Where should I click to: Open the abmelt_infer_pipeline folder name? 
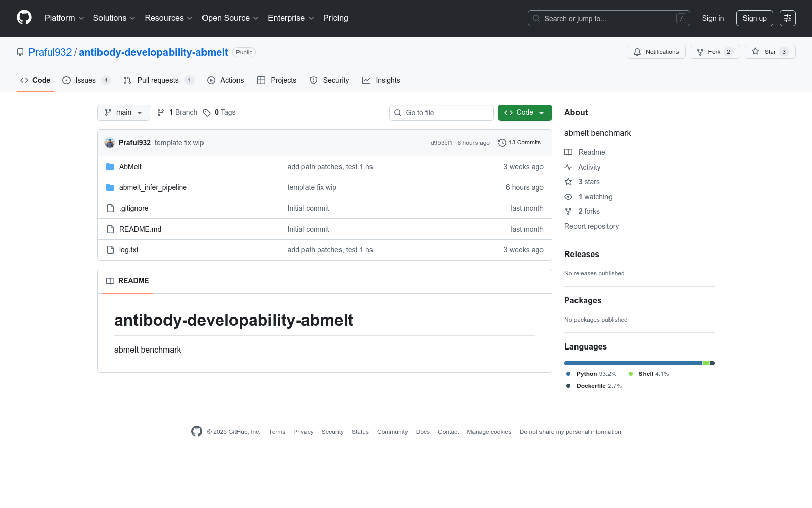click(x=153, y=187)
